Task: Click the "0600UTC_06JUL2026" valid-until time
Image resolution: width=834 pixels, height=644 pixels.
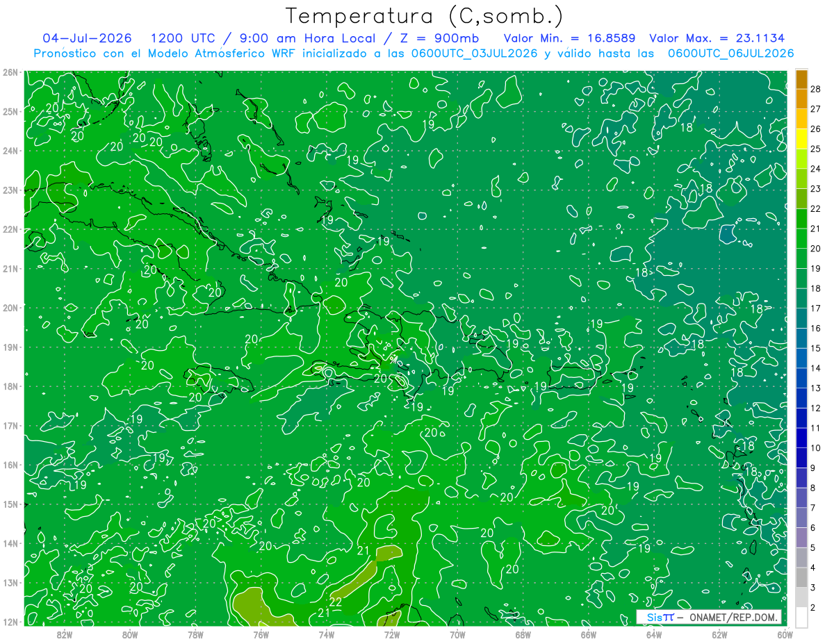Action: 730,53
